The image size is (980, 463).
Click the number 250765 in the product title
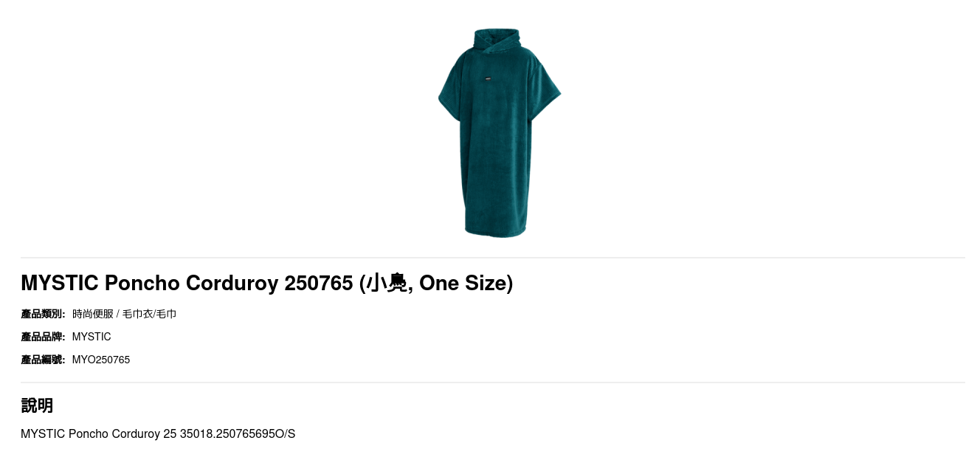click(x=319, y=283)
